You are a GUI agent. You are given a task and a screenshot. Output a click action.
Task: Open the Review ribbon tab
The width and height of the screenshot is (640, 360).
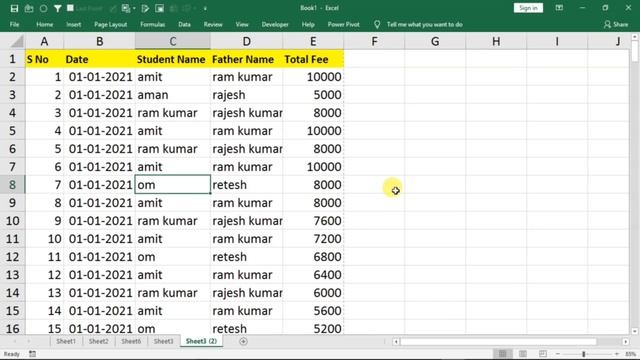coord(213,24)
